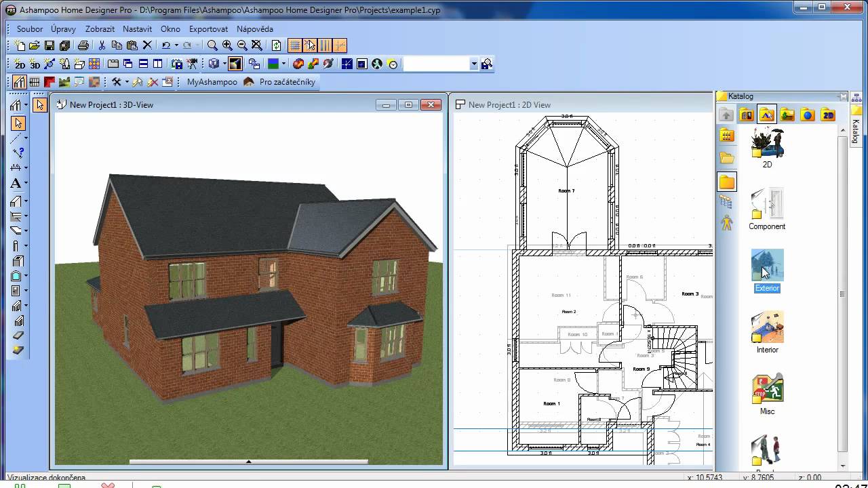The width and height of the screenshot is (868, 488).
Task: Expand the window tool dropdown arrow
Action: pyautogui.click(x=26, y=276)
